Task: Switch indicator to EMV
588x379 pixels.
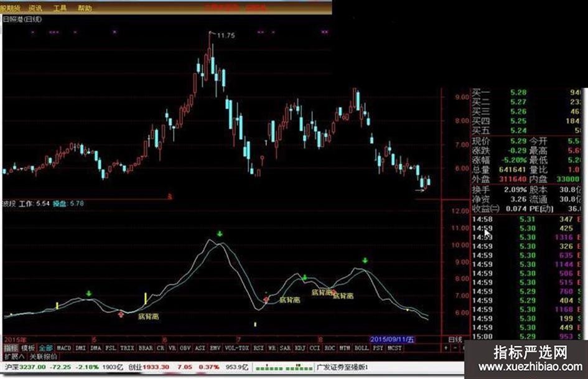Action: 215,349
